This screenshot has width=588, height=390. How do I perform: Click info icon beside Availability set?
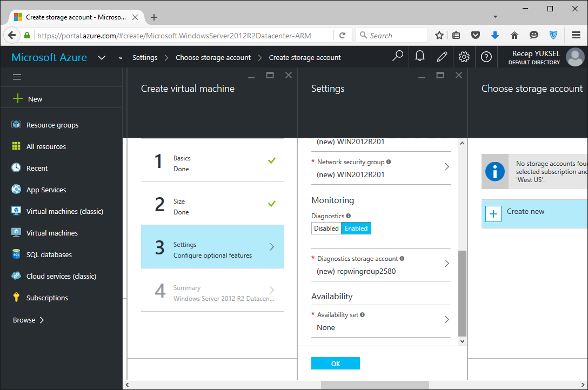tap(362, 315)
